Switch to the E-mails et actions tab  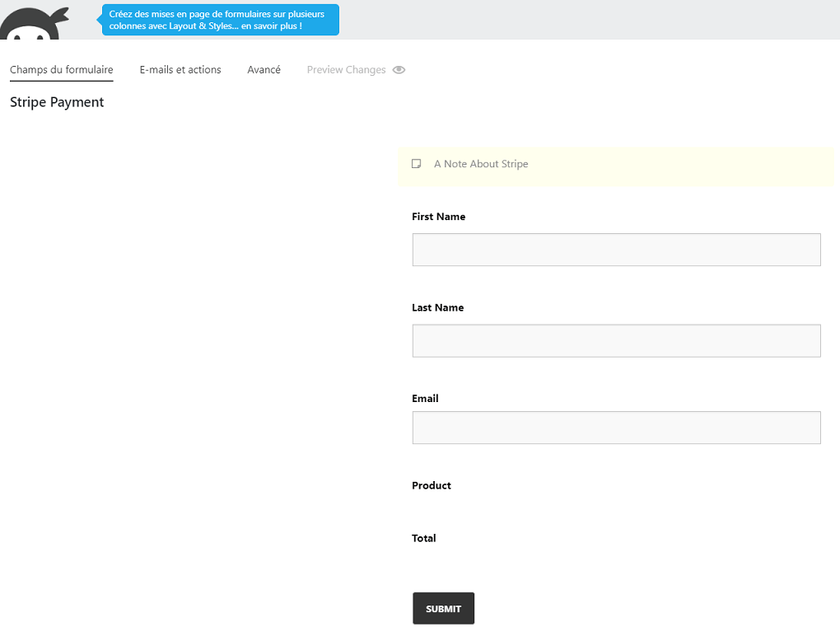180,70
